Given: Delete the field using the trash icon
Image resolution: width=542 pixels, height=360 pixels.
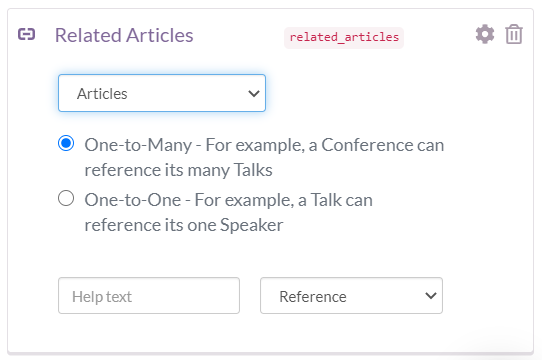Looking at the screenshot, I should coord(514,34).
